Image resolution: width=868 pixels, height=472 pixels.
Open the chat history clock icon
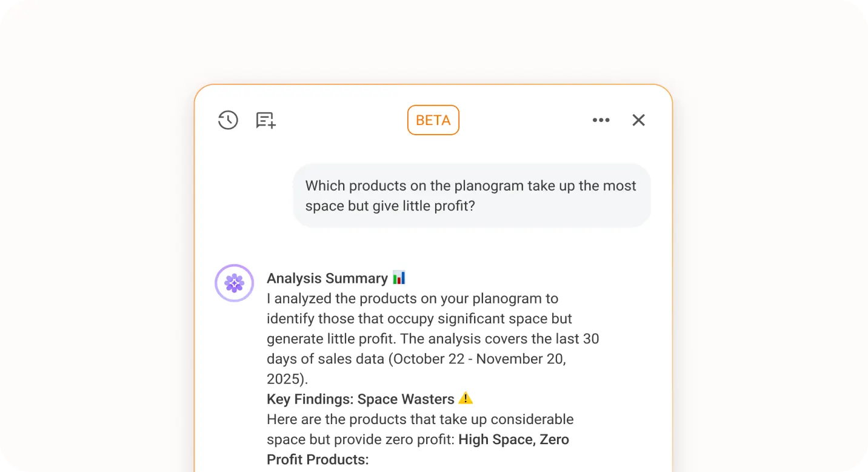(228, 120)
